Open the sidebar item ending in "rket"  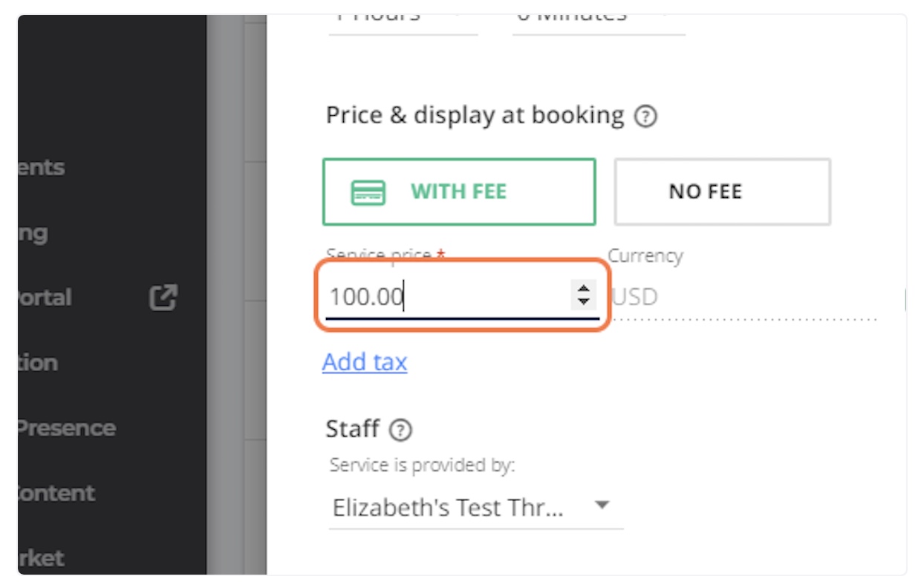point(42,558)
